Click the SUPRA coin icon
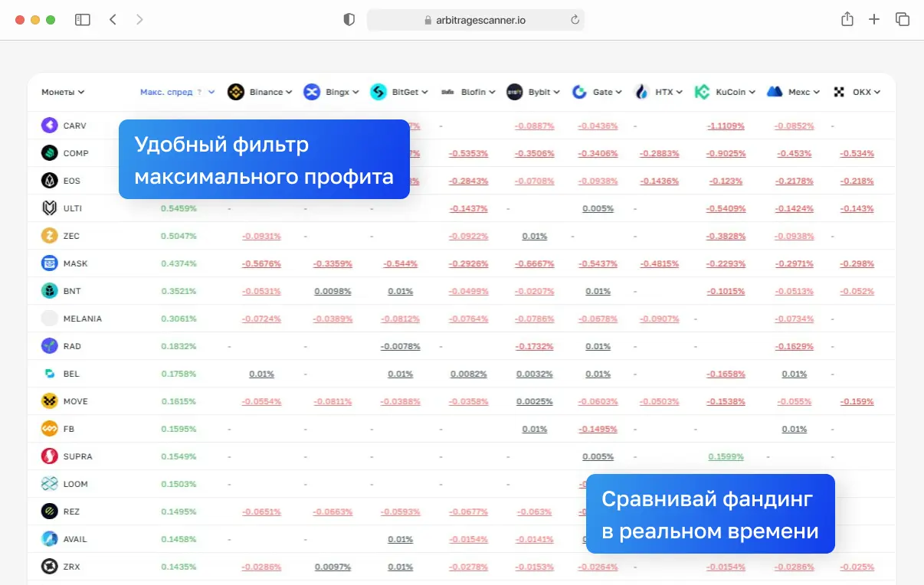This screenshot has width=924, height=585. click(49, 456)
